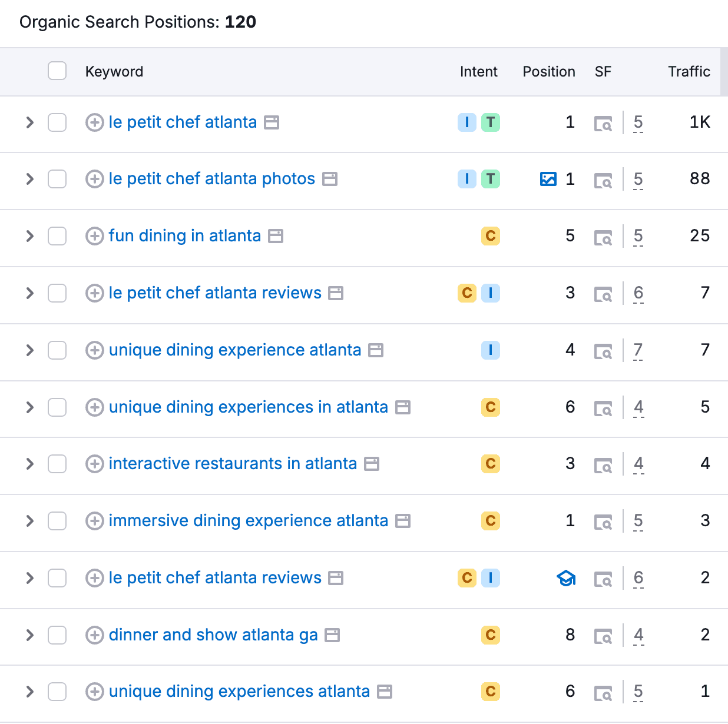Viewport: 728px width, 724px height.
Task: View SERP icon in 'immersive dining experience atlanta' row
Action: point(603,522)
